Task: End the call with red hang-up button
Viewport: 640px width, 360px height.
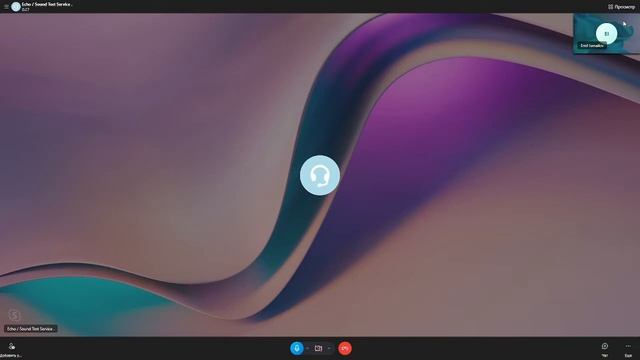Action: (345, 348)
